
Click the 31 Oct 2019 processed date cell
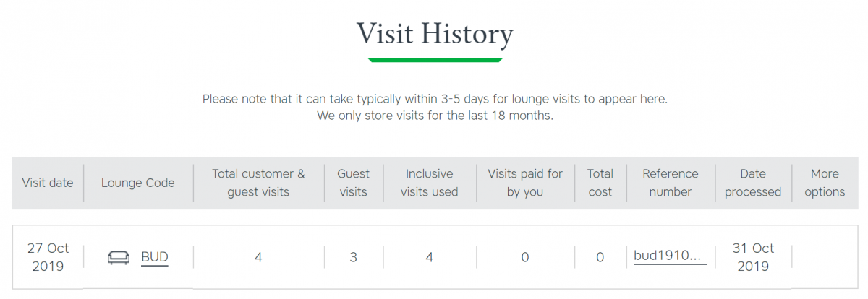tap(753, 257)
